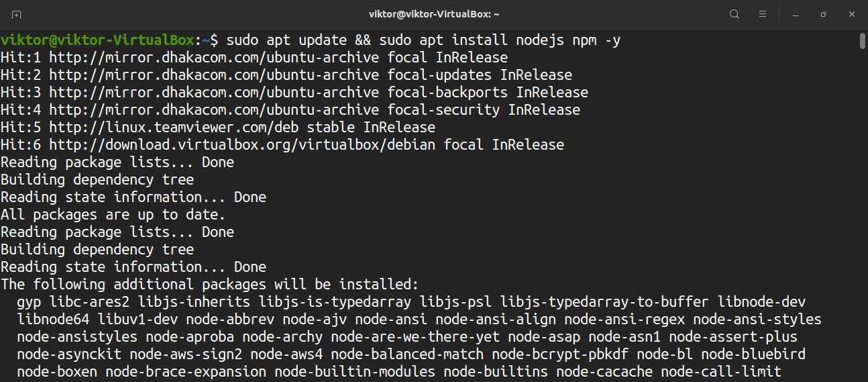Open the mirror.dhakacom.com URL on the Hit:1 line
Image resolution: width=868 pixels, height=382 pixels.
pyautogui.click(x=214, y=58)
